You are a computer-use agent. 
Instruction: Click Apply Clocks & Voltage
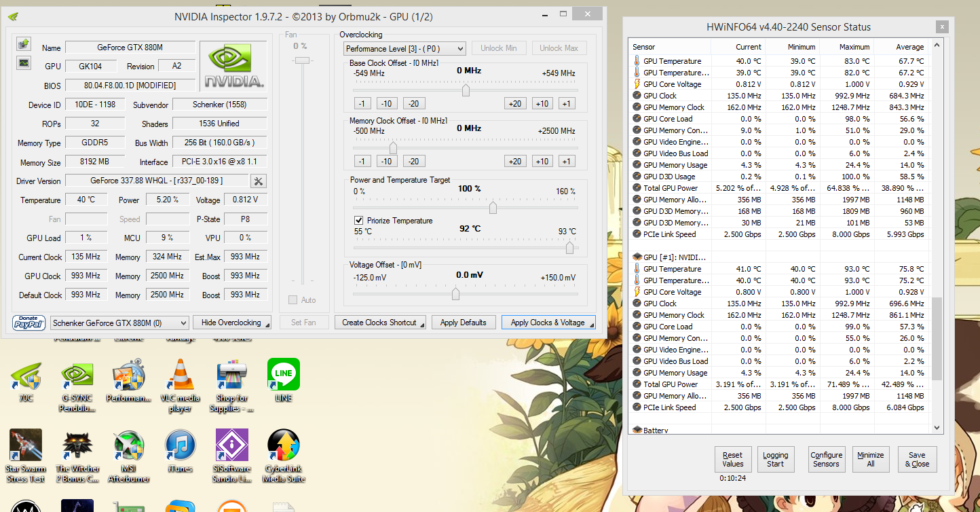(x=548, y=323)
